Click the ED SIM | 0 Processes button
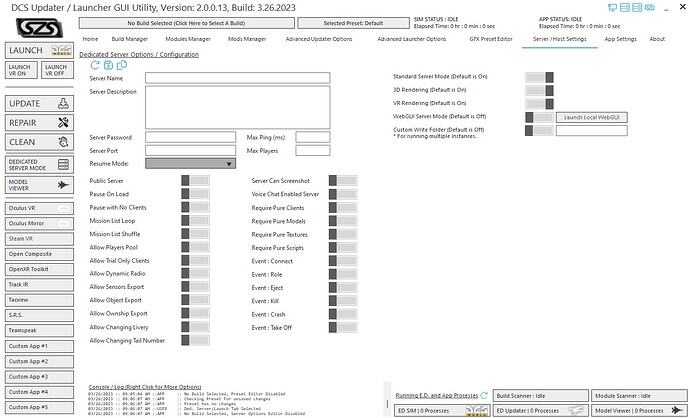 442,410
